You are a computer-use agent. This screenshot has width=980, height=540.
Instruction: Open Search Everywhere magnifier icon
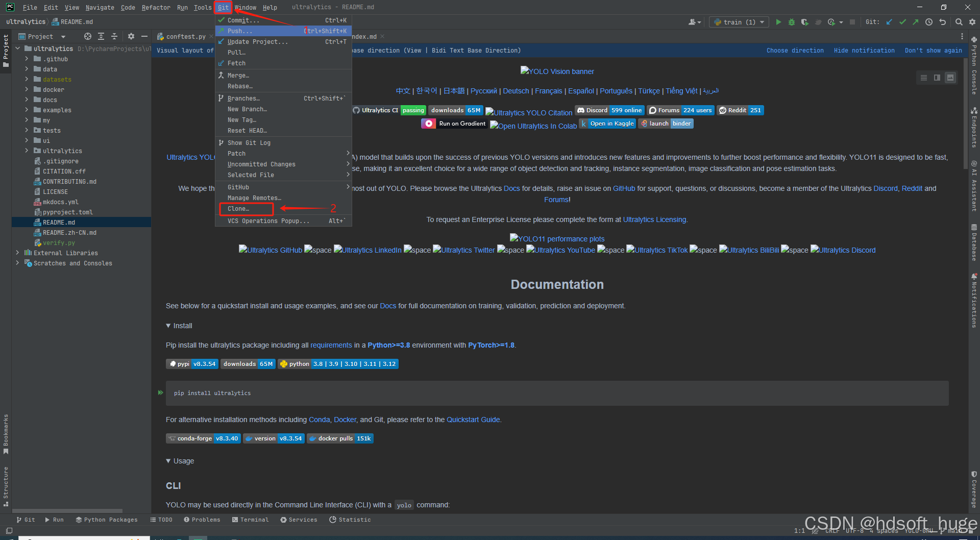point(959,22)
